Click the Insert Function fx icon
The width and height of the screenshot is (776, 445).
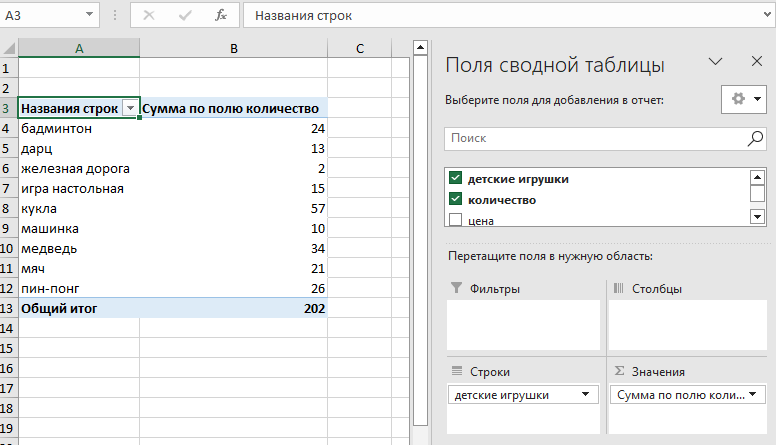221,16
